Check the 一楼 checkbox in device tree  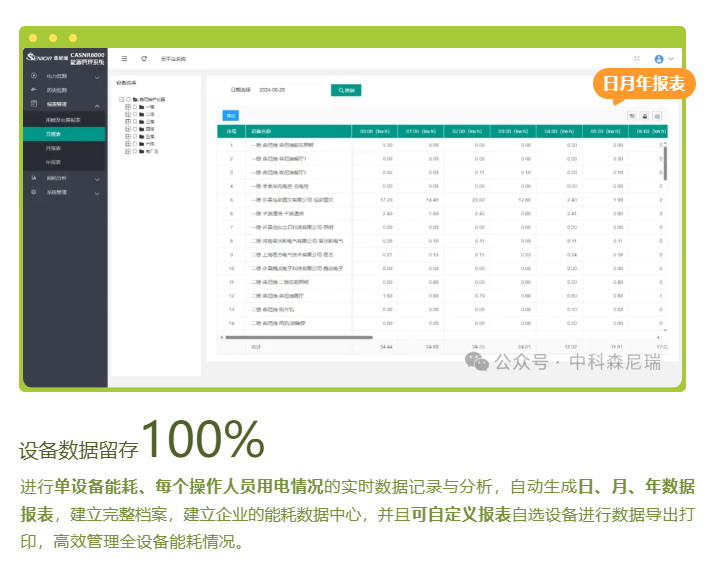point(135,107)
